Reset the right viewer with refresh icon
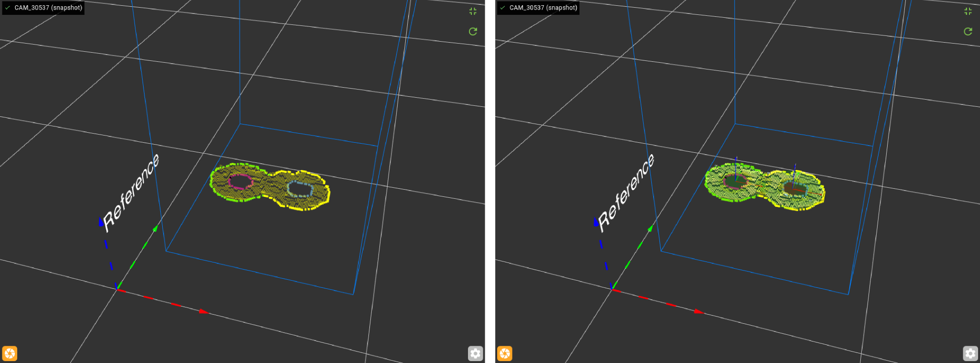980x363 pixels. [x=968, y=32]
